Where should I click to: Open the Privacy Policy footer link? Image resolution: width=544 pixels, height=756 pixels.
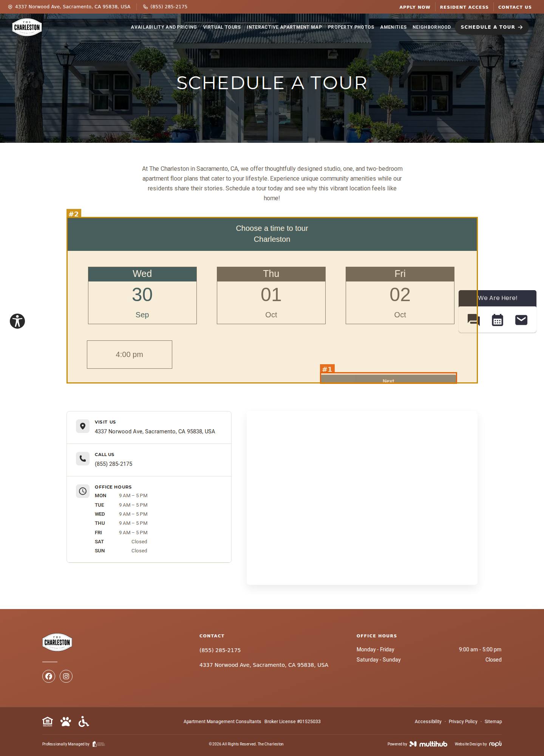(463, 722)
